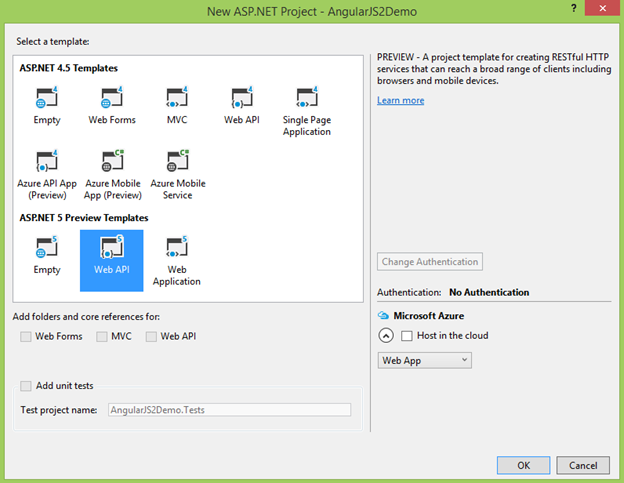
Task: Click the Cancel button
Action: [x=583, y=465]
